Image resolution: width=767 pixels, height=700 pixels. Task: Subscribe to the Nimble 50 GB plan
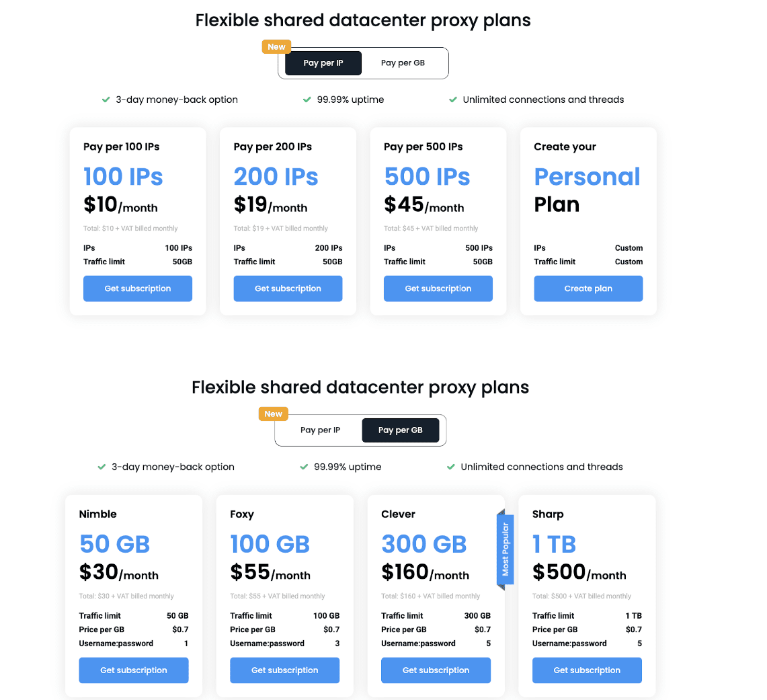[x=134, y=670]
